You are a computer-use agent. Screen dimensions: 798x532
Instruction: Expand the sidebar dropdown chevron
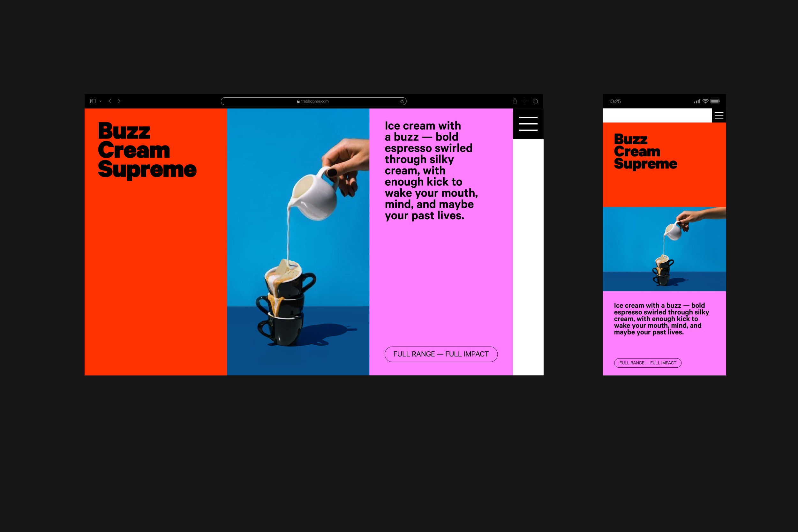coord(101,101)
